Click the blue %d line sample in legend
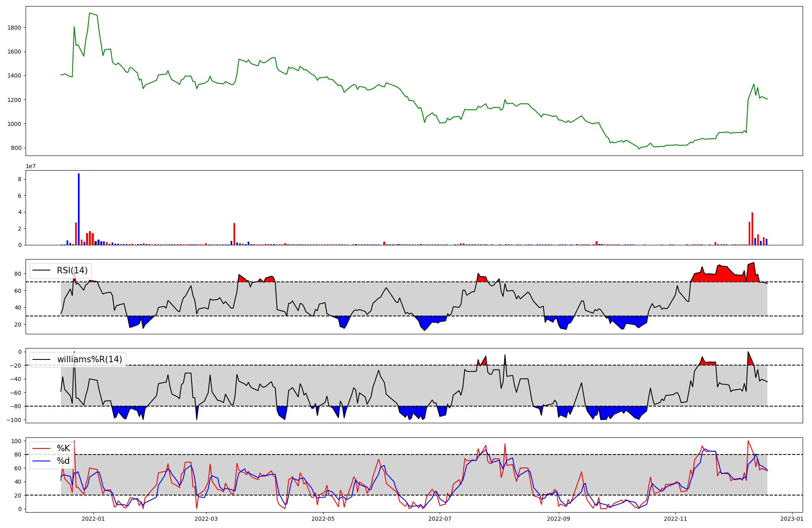Screen dimensions: 812x528 41,461
